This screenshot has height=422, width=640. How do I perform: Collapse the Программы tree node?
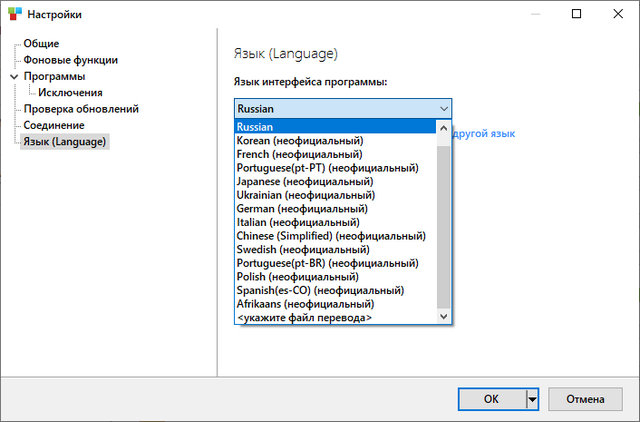point(14,77)
